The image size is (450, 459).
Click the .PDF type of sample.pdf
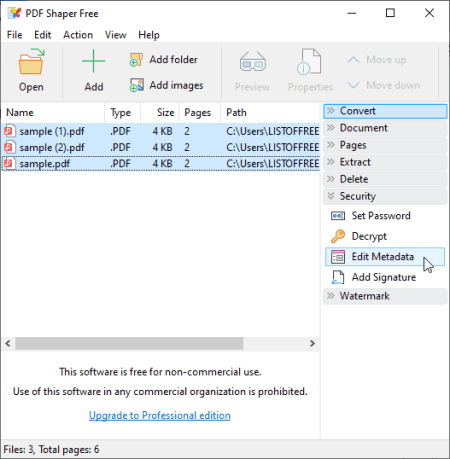pyautogui.click(x=120, y=164)
